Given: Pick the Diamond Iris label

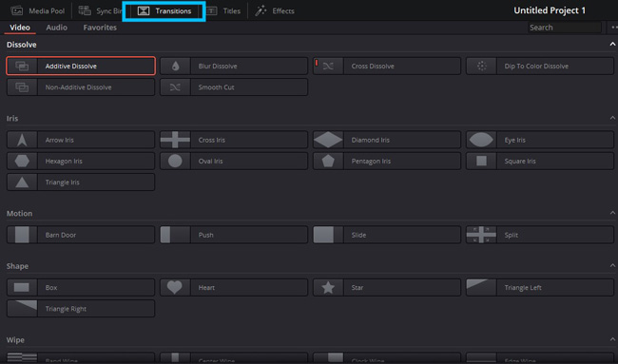Looking at the screenshot, I should 371,140.
